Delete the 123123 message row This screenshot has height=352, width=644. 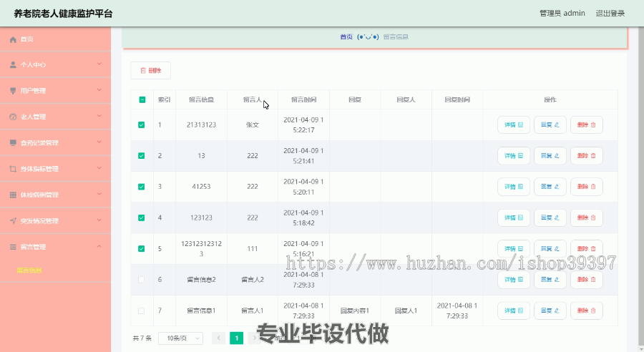tap(587, 217)
